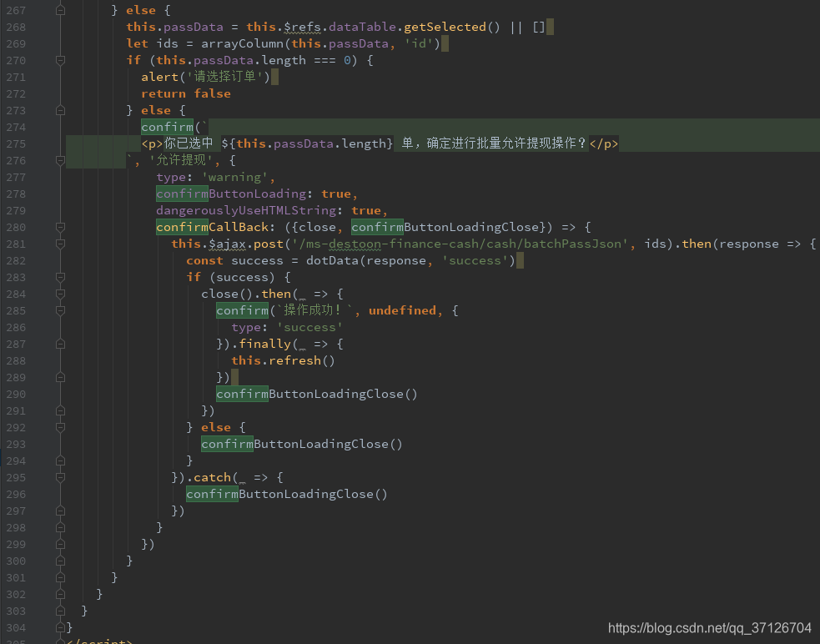The width and height of the screenshot is (820, 644).
Task: Collapse the $ajax.post fold at line 281
Action: click(x=61, y=244)
